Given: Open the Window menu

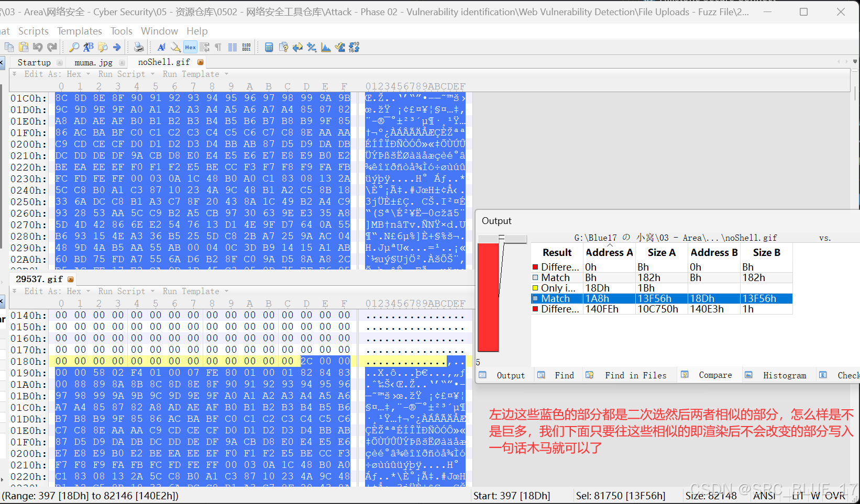Looking at the screenshot, I should [x=159, y=31].
